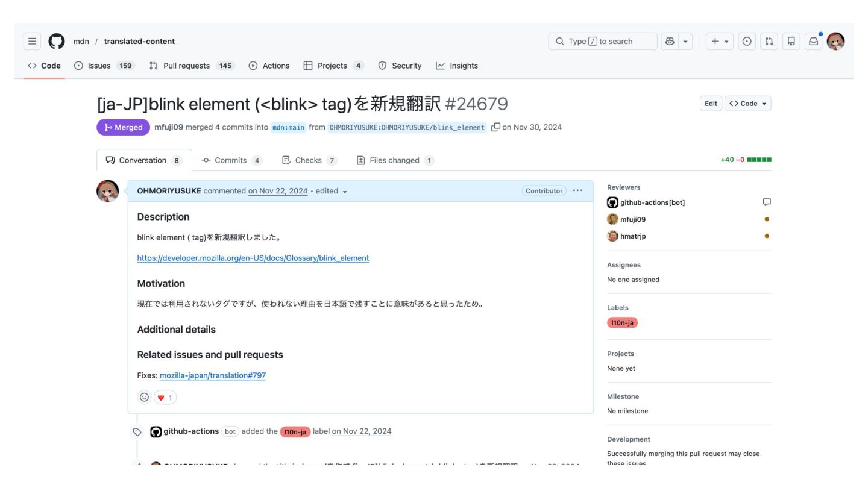Click the mdn:main base branch link
868x488 pixels.
click(x=288, y=127)
